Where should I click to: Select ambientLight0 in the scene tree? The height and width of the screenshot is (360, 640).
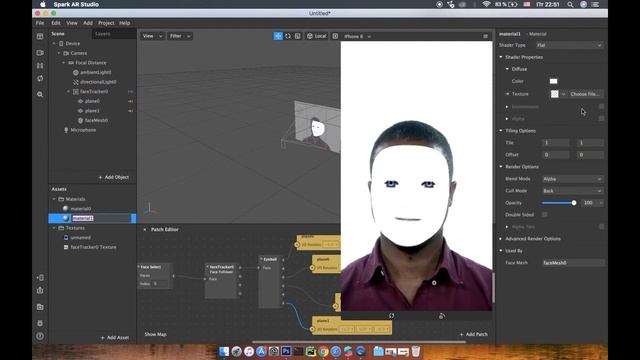tap(96, 72)
